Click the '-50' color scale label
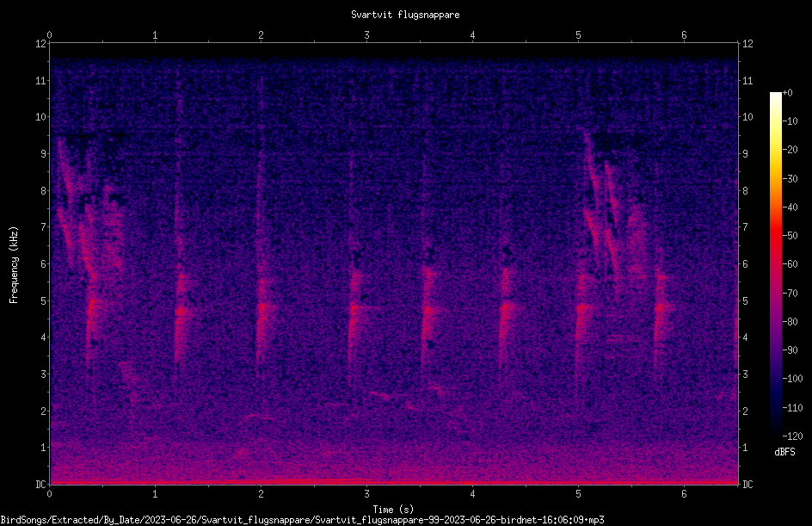Viewport: 812px width, 526px height. pos(790,236)
